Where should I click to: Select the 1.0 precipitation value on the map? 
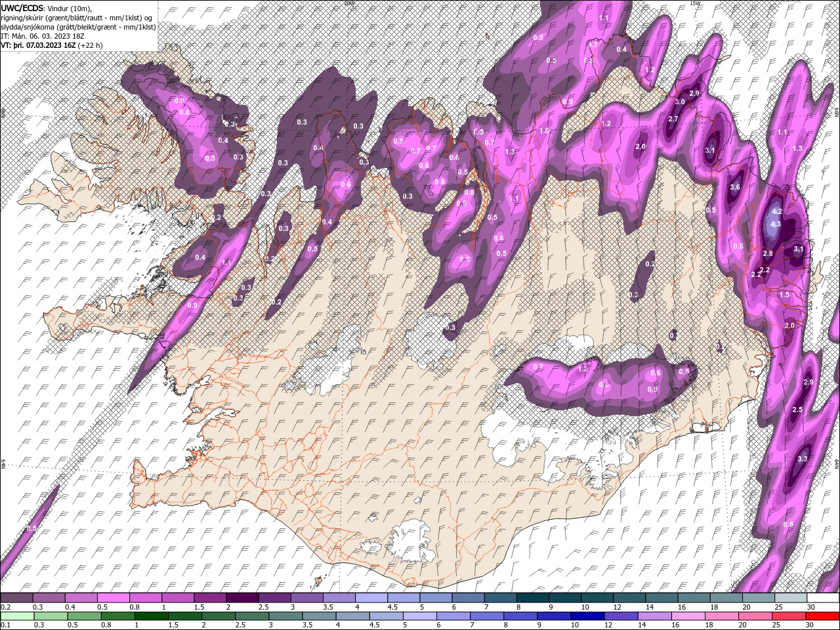click(x=543, y=131)
